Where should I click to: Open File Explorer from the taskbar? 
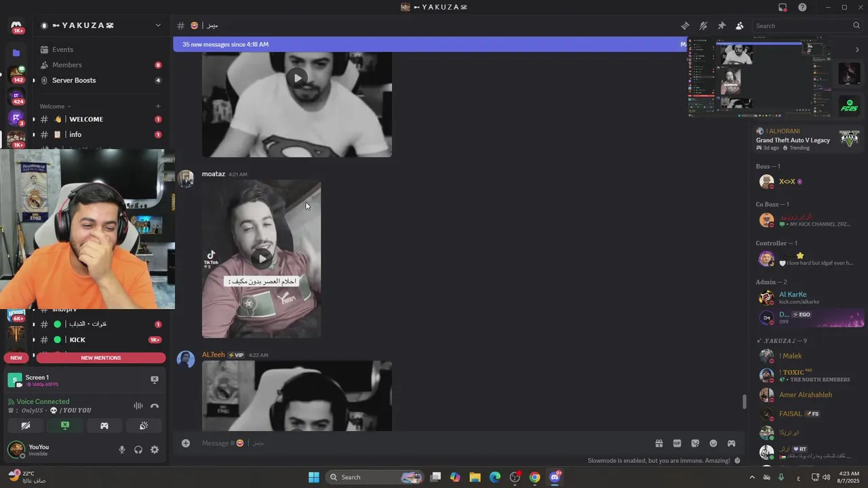tap(475, 477)
